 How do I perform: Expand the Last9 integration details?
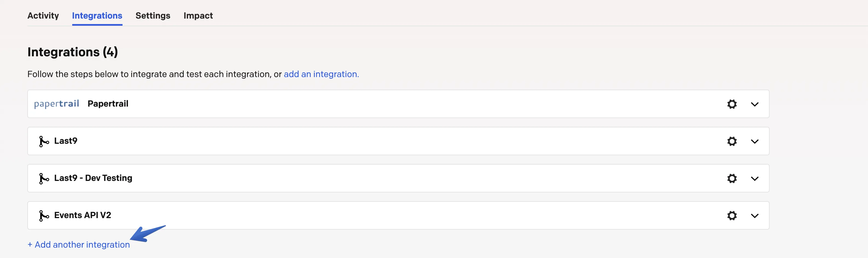(x=755, y=142)
